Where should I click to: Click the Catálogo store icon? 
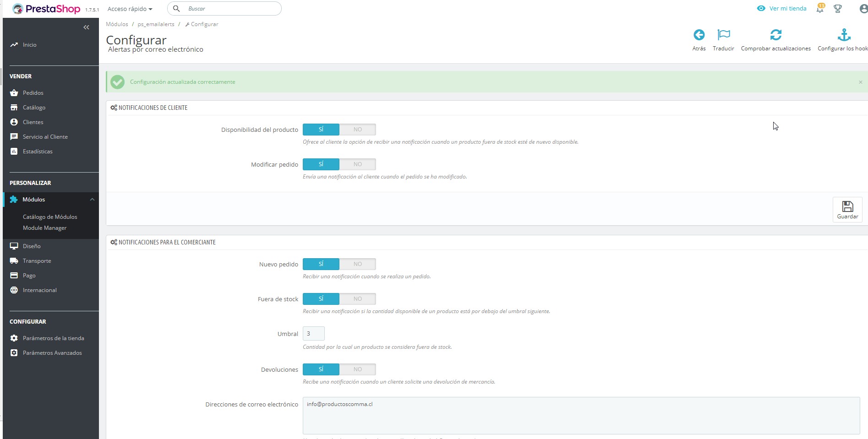point(14,107)
